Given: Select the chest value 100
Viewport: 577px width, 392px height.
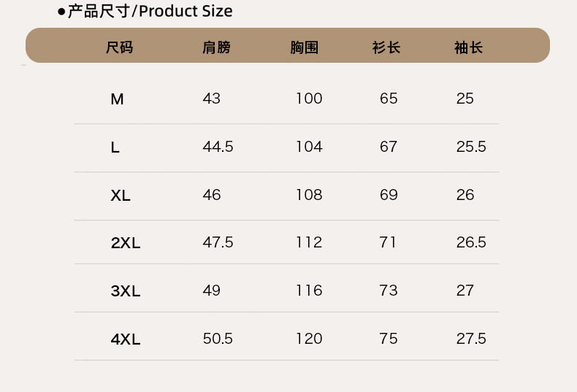Looking at the screenshot, I should coord(309,99).
